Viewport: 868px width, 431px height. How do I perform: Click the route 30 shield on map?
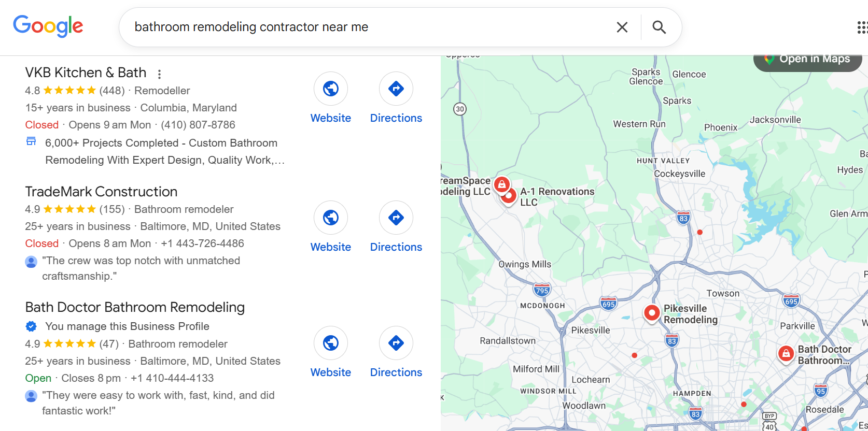460,109
